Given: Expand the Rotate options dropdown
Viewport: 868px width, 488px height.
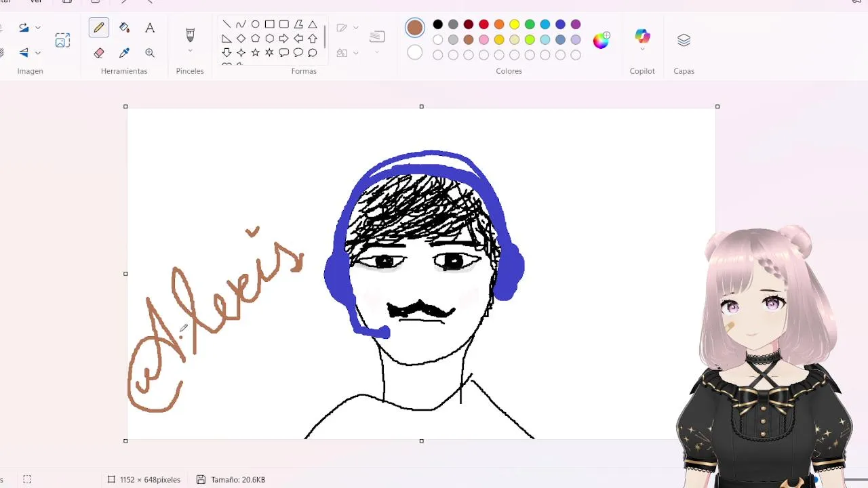Looking at the screenshot, I should click(x=38, y=28).
